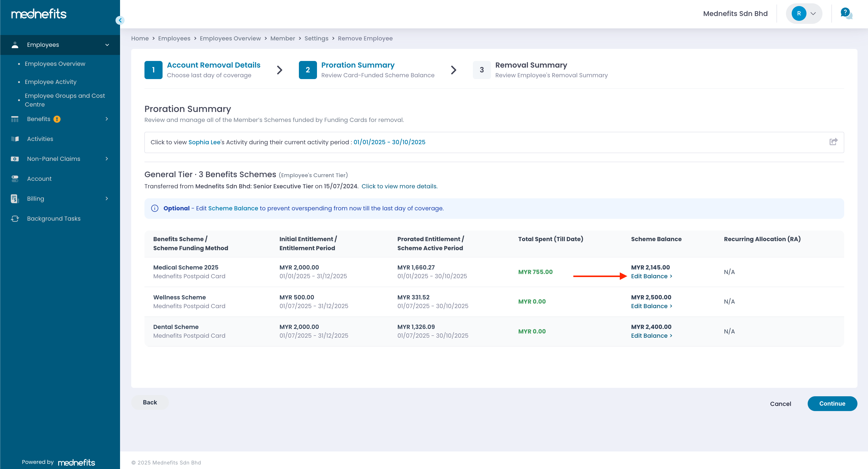Click the Background Tasks sync icon

(15, 219)
